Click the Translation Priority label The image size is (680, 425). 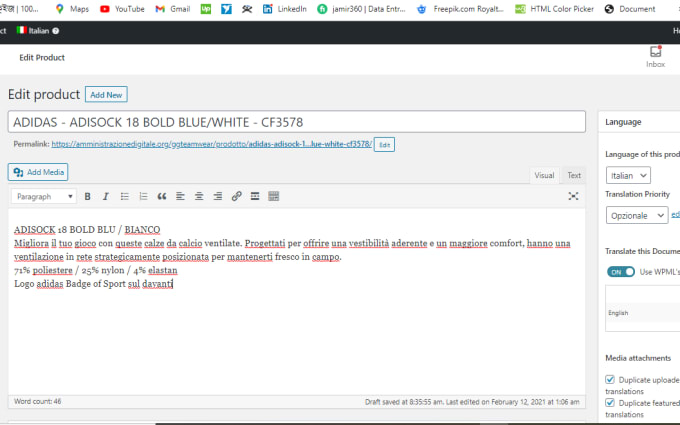click(638, 194)
